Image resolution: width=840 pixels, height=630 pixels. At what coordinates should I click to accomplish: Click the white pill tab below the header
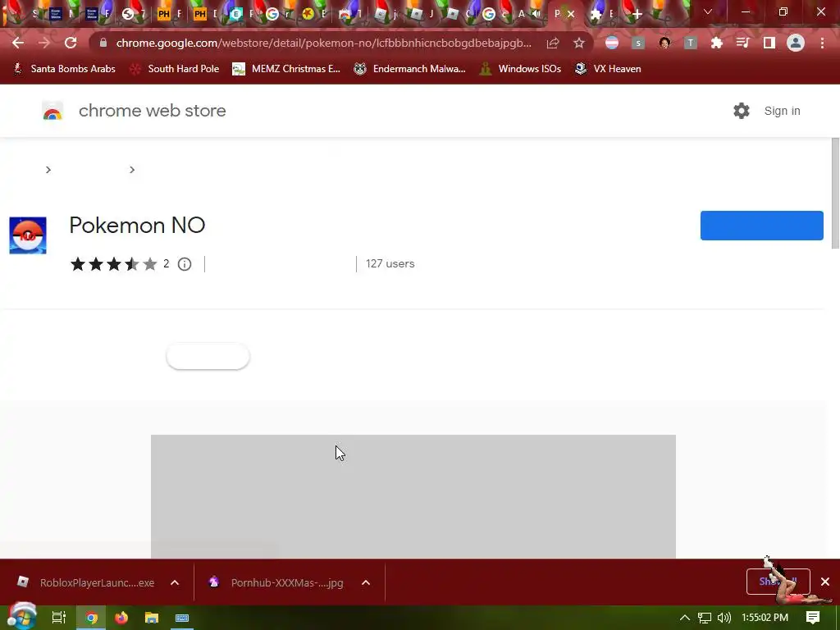[x=208, y=356]
